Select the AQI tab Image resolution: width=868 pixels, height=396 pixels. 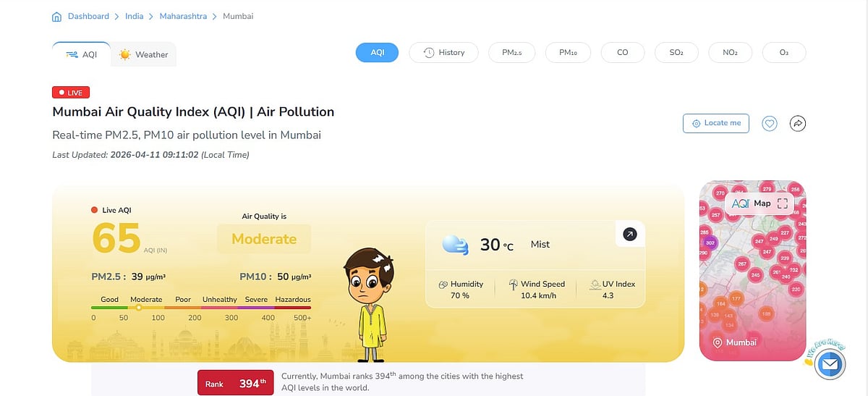[81, 54]
